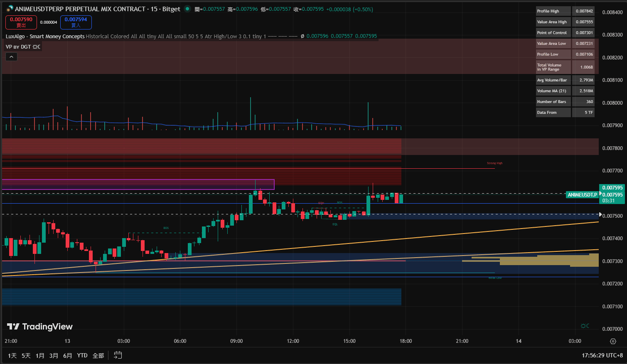
Task: Open the go-to-date calendar icon
Action: [x=118, y=355]
